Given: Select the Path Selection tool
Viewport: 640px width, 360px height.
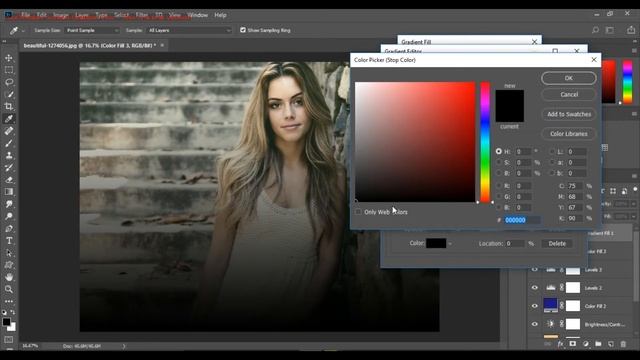Looking at the screenshot, I should 9,253.
